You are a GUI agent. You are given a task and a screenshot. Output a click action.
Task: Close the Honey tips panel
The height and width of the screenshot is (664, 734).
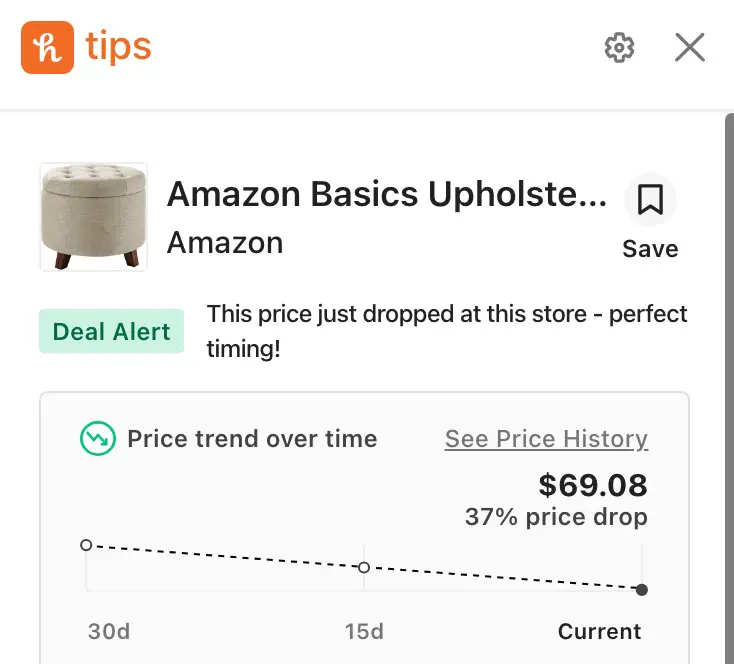[x=690, y=47]
